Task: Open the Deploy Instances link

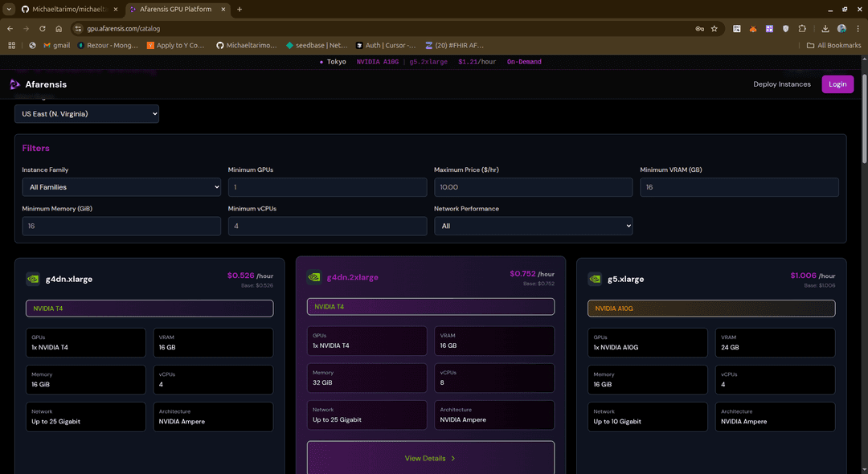Action: pyautogui.click(x=781, y=84)
